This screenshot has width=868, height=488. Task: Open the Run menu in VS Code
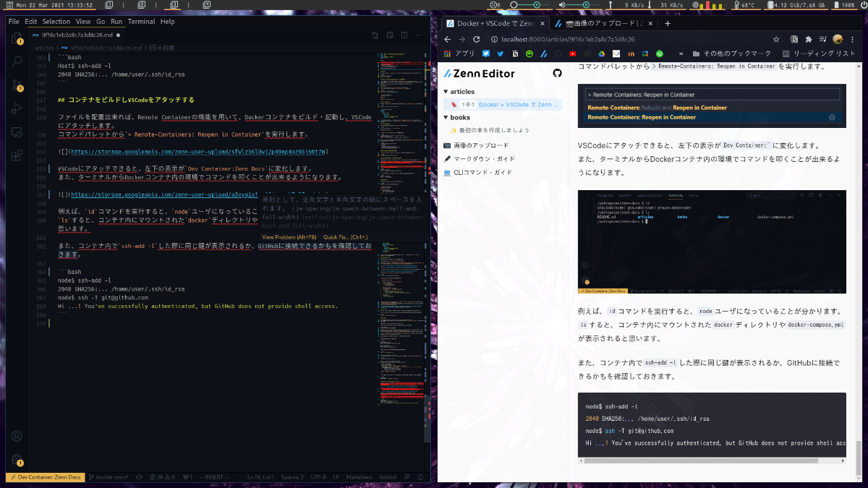116,22
